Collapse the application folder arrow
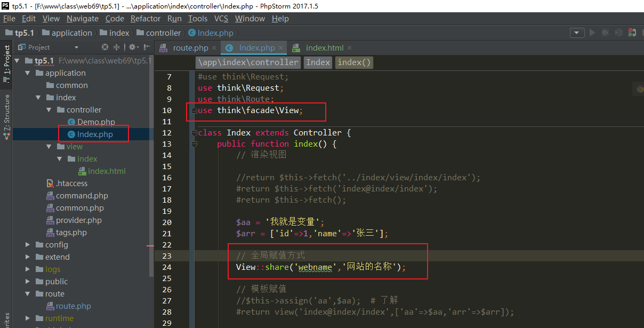 click(27, 73)
